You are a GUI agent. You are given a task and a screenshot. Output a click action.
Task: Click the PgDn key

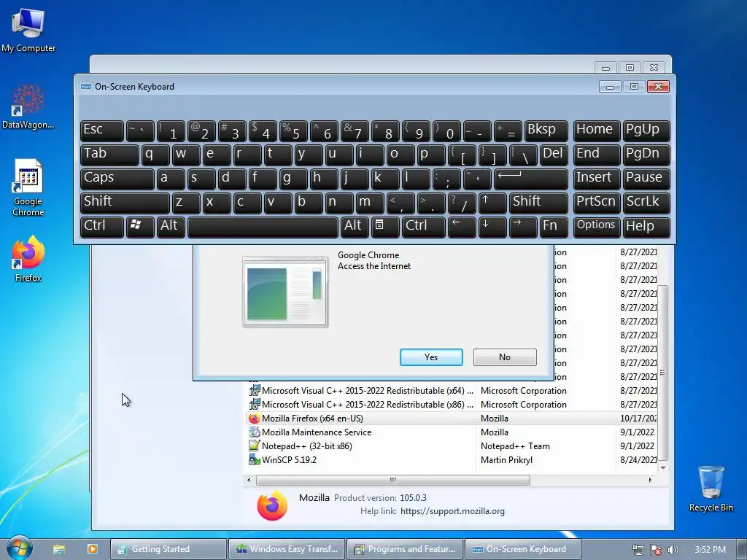[646, 155]
